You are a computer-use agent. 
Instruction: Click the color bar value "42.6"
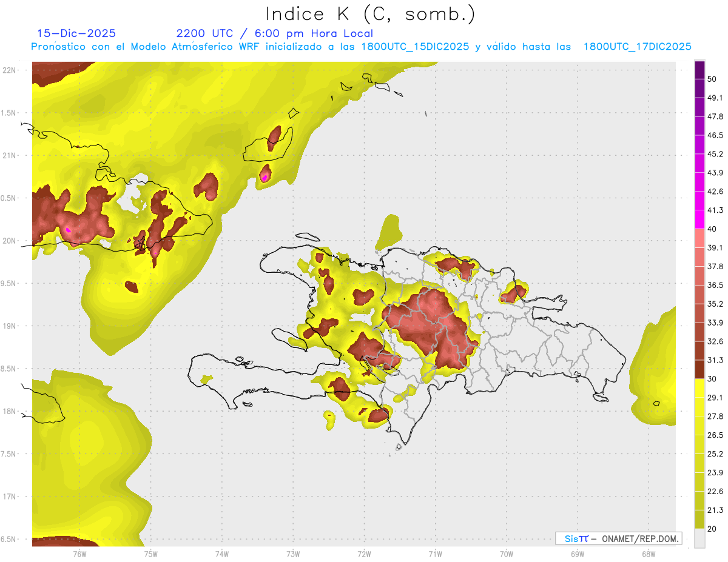(x=715, y=192)
